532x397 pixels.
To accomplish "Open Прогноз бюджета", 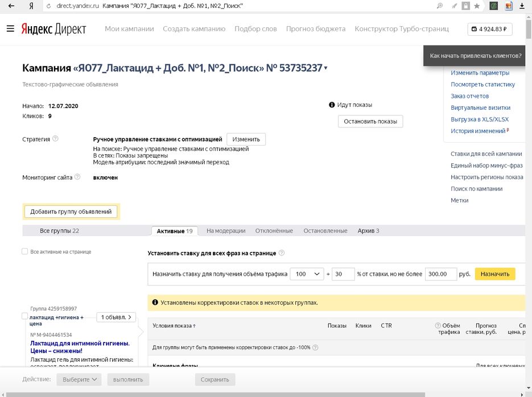I will pos(316,29).
